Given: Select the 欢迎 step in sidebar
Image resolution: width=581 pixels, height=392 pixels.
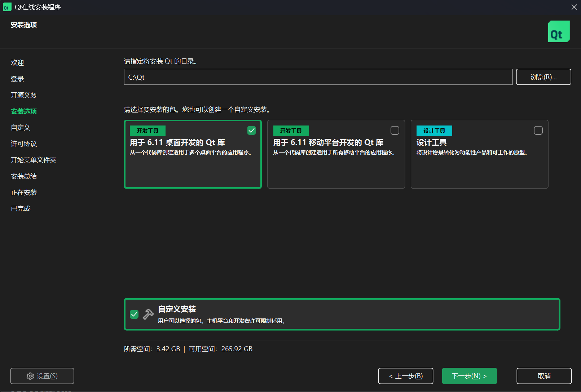Looking at the screenshot, I should pos(17,63).
